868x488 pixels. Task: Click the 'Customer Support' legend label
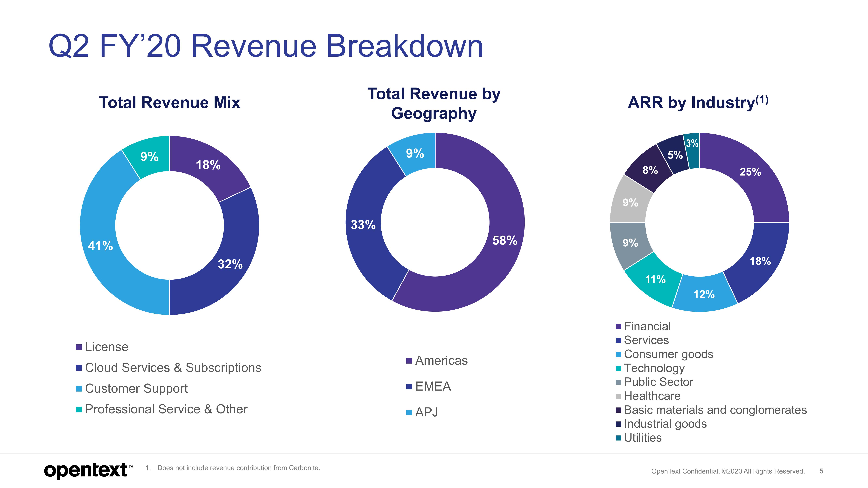point(136,389)
